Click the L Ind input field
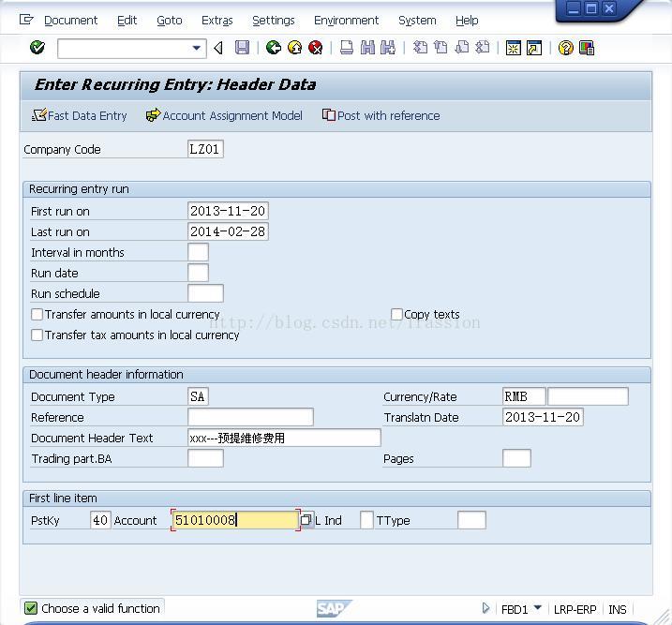Image resolution: width=672 pixels, height=625 pixels. click(x=366, y=520)
